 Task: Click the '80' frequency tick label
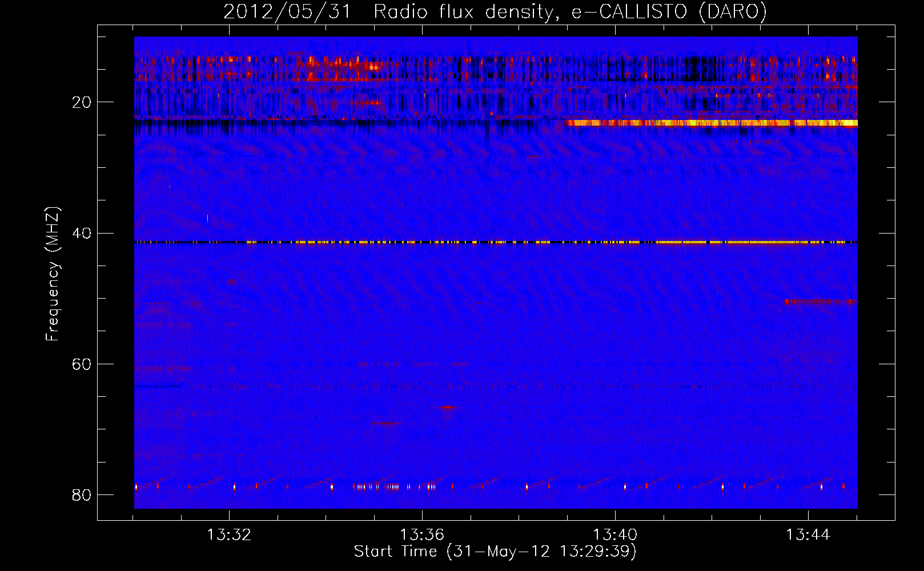[82, 494]
